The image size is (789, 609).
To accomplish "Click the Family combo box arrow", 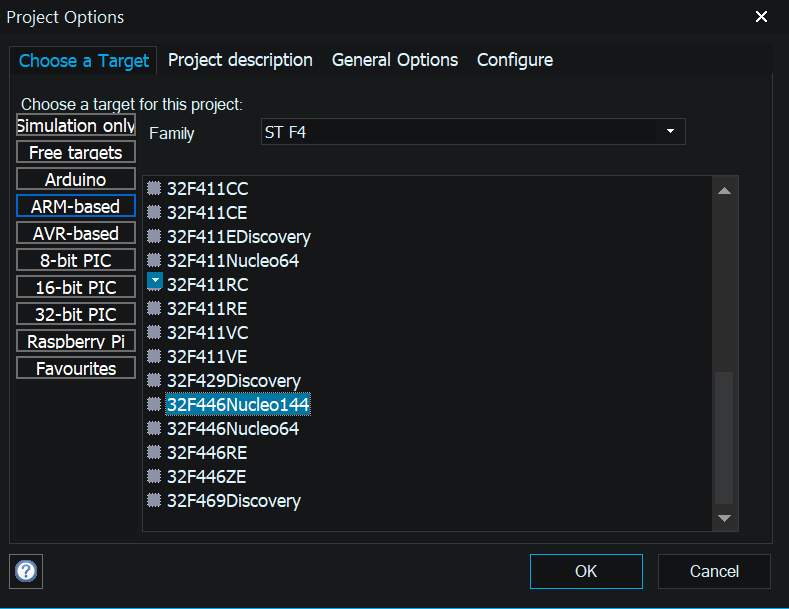I will click(670, 131).
